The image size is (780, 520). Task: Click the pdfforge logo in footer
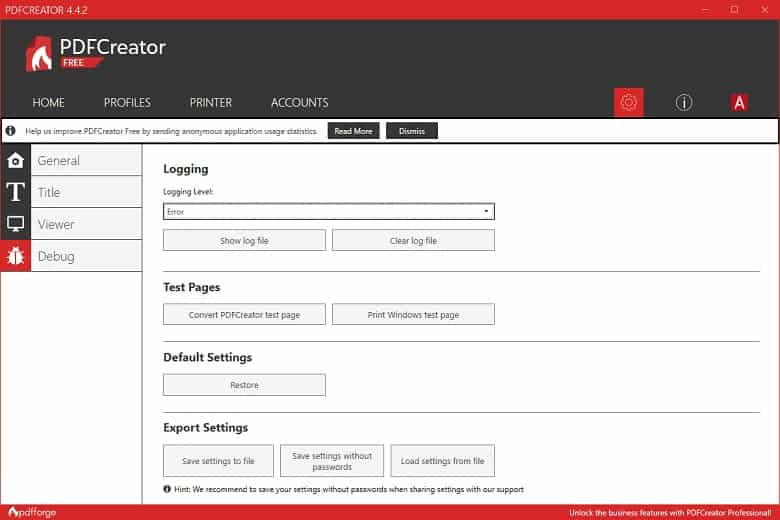pos(32,512)
